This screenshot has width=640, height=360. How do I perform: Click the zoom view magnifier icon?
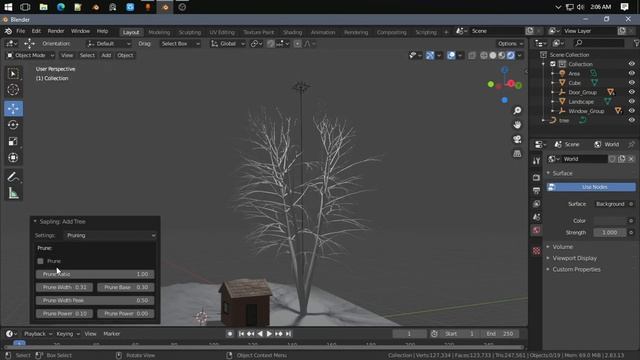click(x=517, y=111)
